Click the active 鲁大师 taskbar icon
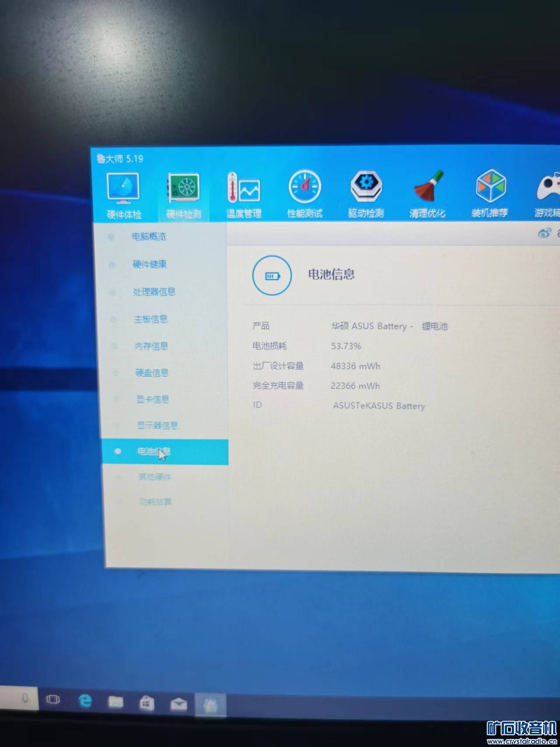The width and height of the screenshot is (560, 747). [x=210, y=705]
